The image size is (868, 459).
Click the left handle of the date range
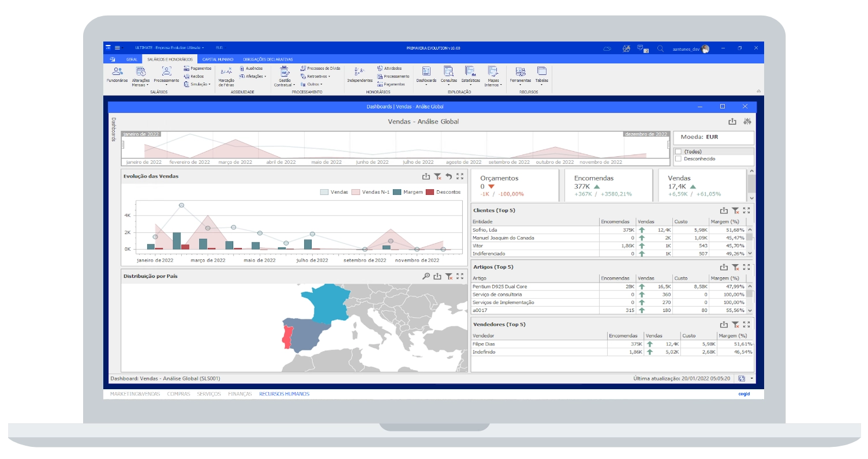click(122, 145)
